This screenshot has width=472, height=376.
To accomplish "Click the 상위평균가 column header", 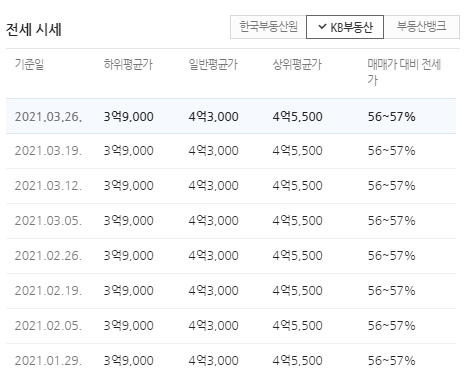I will click(x=297, y=64).
